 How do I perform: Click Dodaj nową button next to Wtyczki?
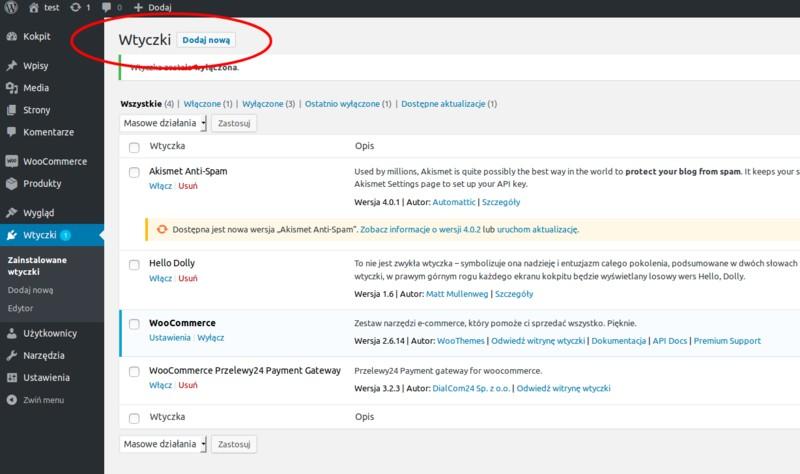tap(206, 40)
